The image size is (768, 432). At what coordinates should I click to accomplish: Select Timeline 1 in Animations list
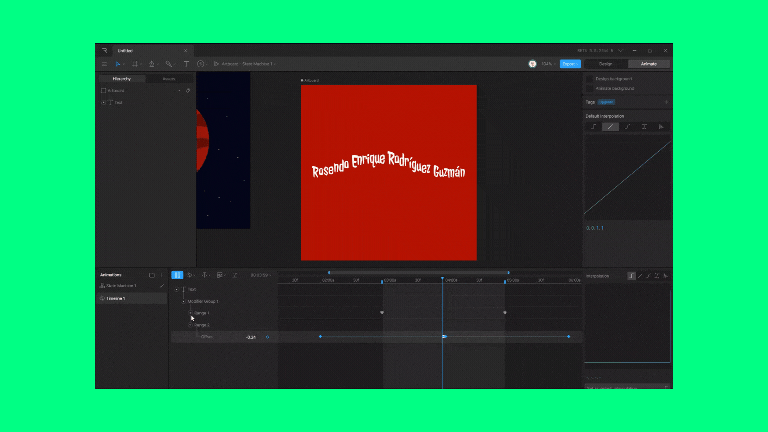[x=117, y=298]
